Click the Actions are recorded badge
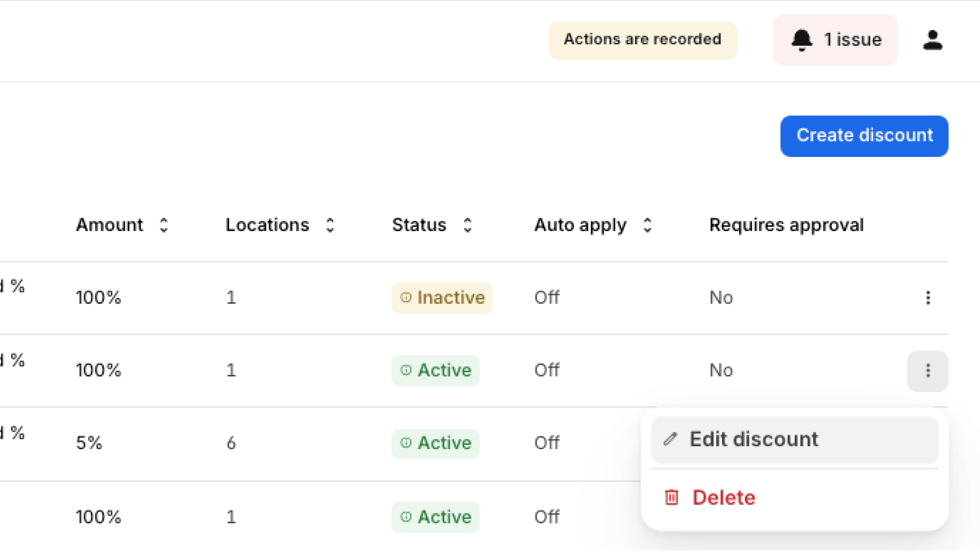Viewport: 980px width, 553px height. click(x=642, y=40)
